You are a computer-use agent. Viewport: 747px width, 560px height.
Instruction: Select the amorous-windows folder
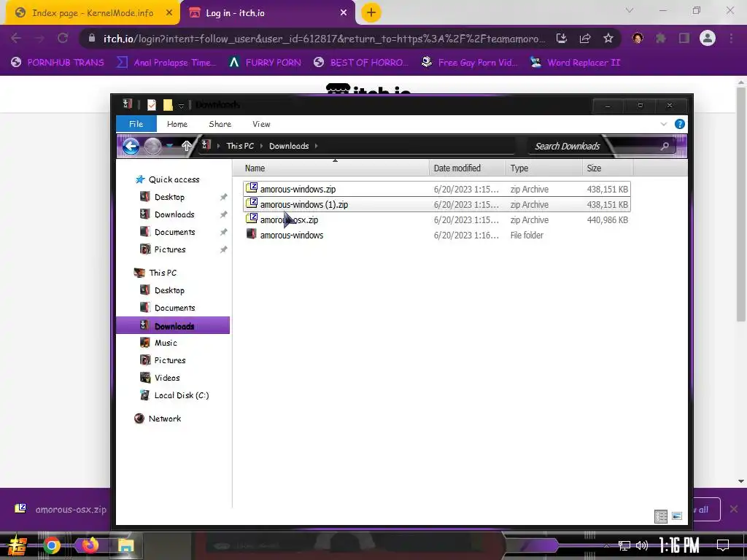pos(436,236)
